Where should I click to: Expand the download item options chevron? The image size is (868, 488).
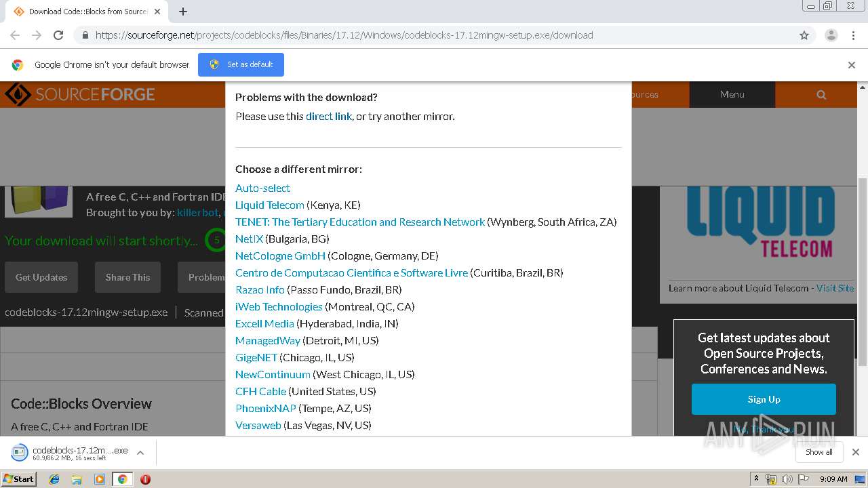[140, 453]
